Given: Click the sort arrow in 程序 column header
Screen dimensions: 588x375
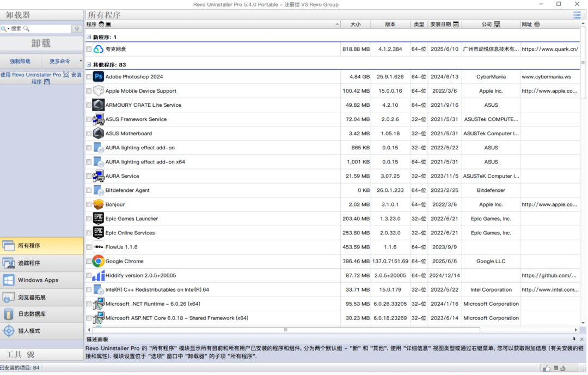Looking at the screenshot, I should point(337,25).
